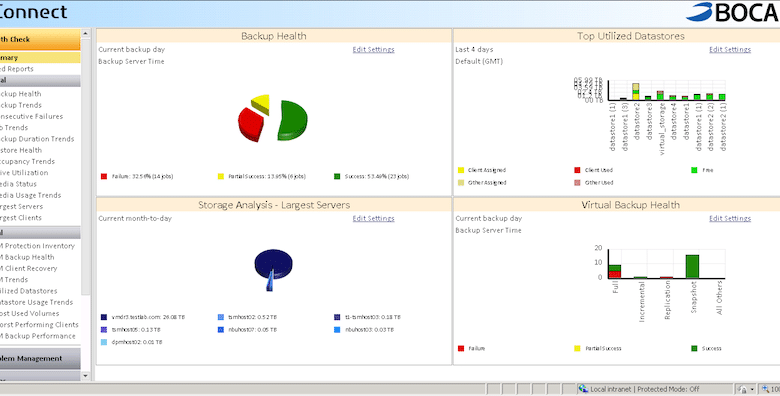The width and height of the screenshot is (780, 396).
Task: Open VM Backup Health in the sidebar
Action: (x=27, y=257)
